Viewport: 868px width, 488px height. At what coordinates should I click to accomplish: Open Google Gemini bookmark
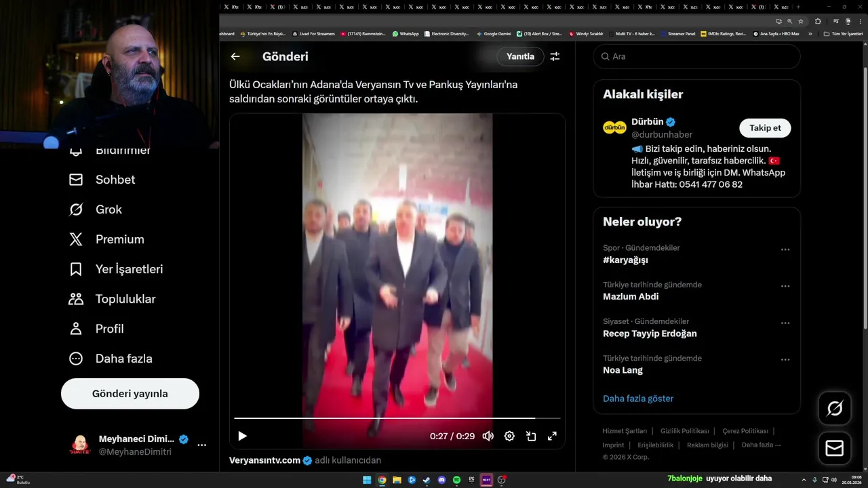(494, 33)
